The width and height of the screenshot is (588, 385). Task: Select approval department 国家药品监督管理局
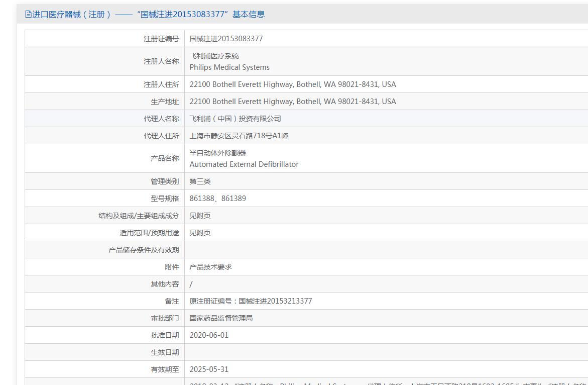pos(221,318)
